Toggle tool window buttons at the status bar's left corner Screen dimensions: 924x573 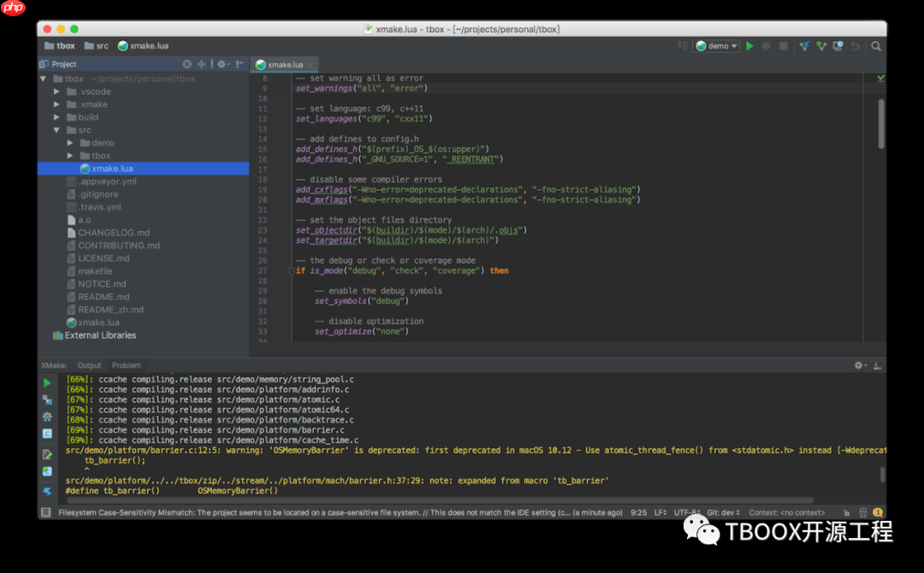click(45, 512)
